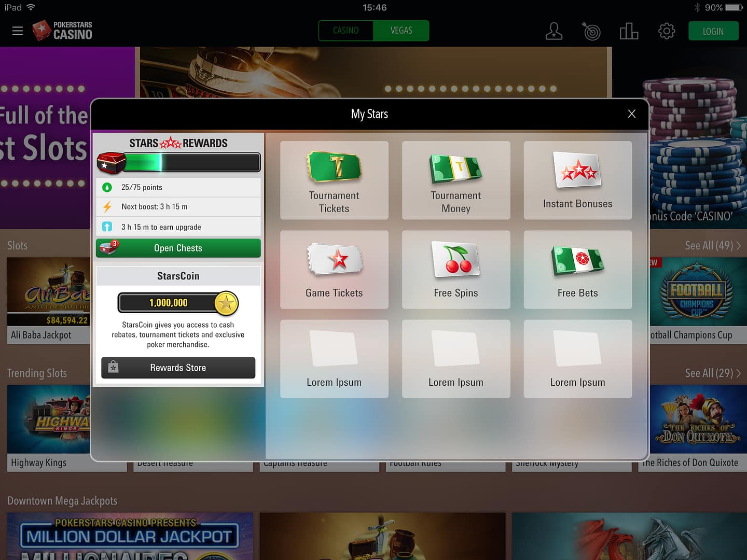Open the hamburger menu
This screenshot has width=747, height=560.
click(x=18, y=31)
